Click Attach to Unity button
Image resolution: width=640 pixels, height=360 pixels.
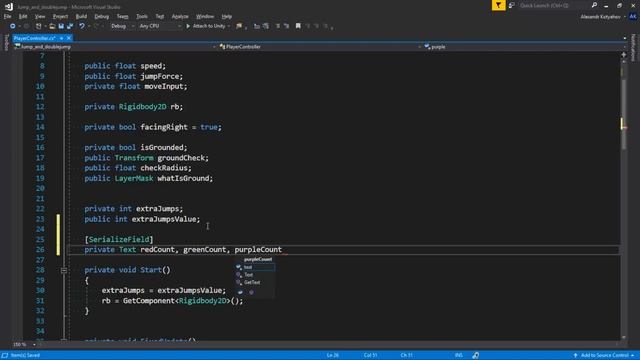pyautogui.click(x=209, y=26)
